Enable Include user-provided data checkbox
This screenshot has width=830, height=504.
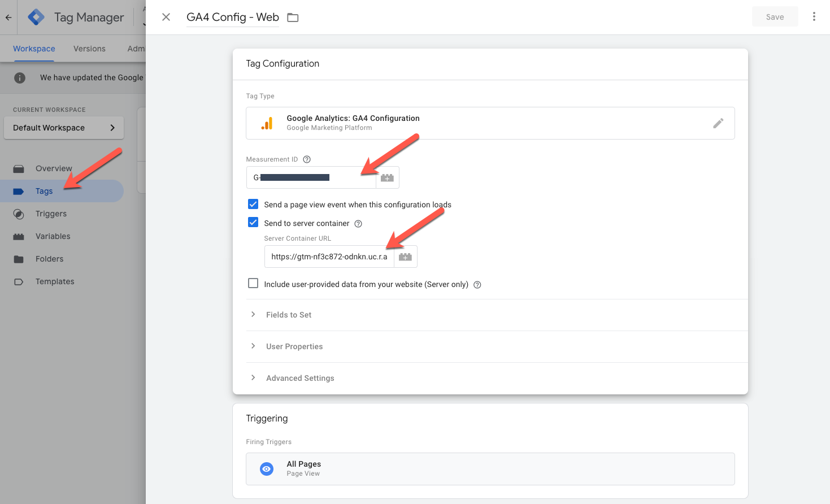(253, 284)
